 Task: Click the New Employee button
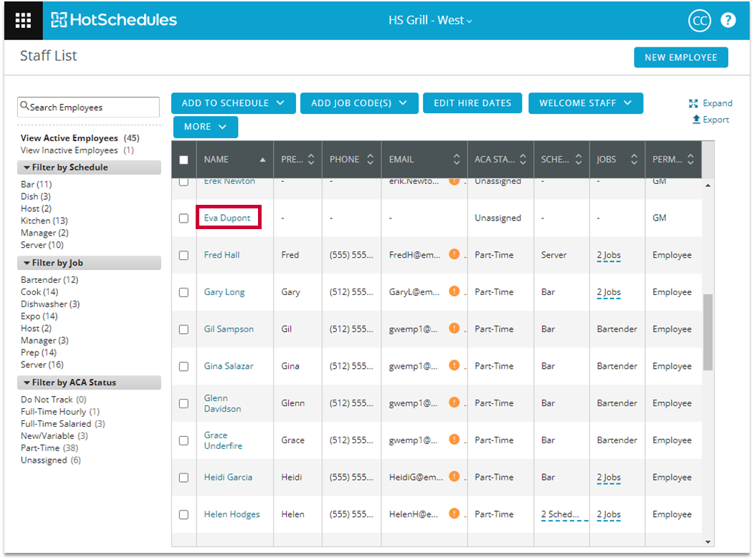[x=680, y=57]
